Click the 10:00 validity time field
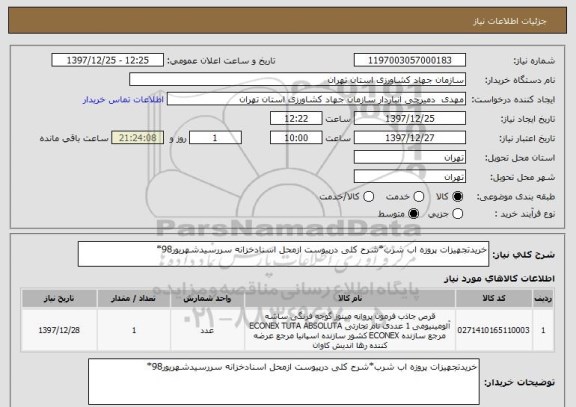The image size is (576, 407). [x=296, y=138]
